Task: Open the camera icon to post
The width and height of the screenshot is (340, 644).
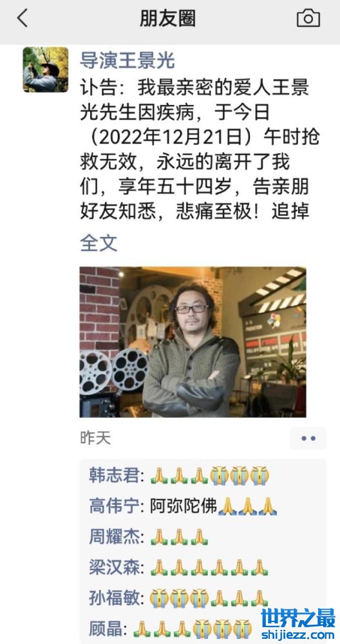Action: coord(308,19)
